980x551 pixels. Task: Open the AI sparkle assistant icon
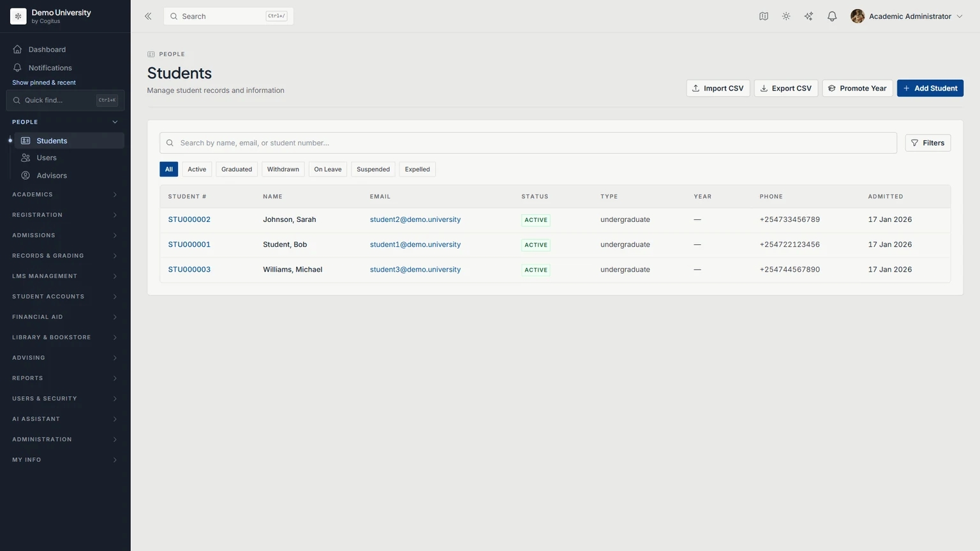808,17
